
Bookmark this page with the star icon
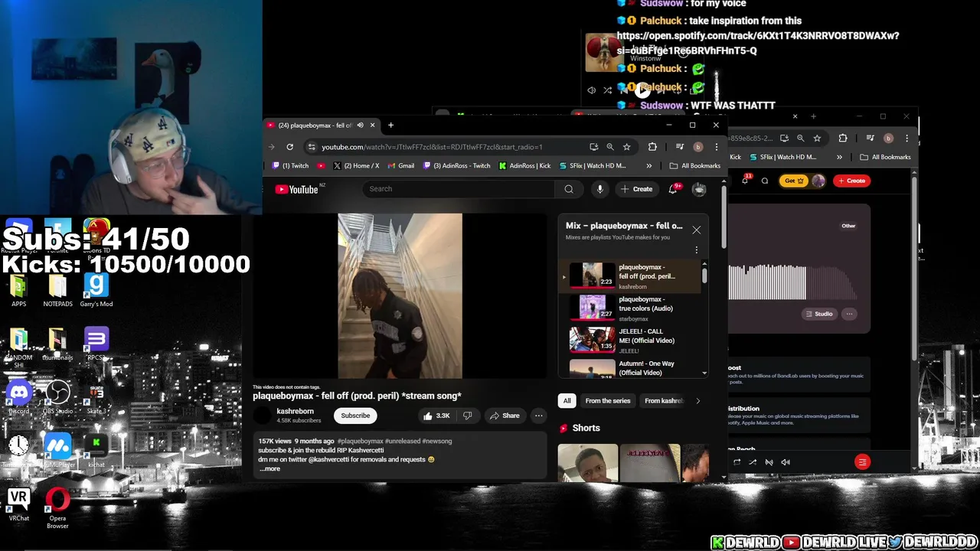[x=626, y=147]
